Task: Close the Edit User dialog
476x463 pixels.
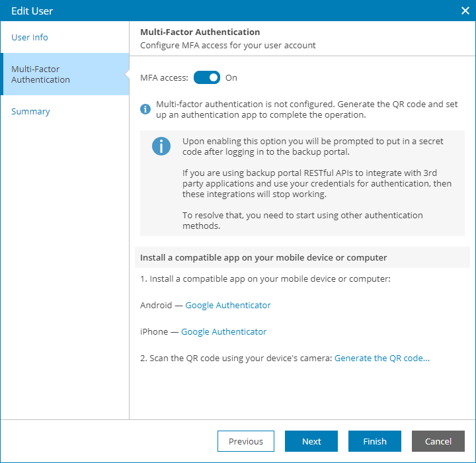Action: coord(465,11)
